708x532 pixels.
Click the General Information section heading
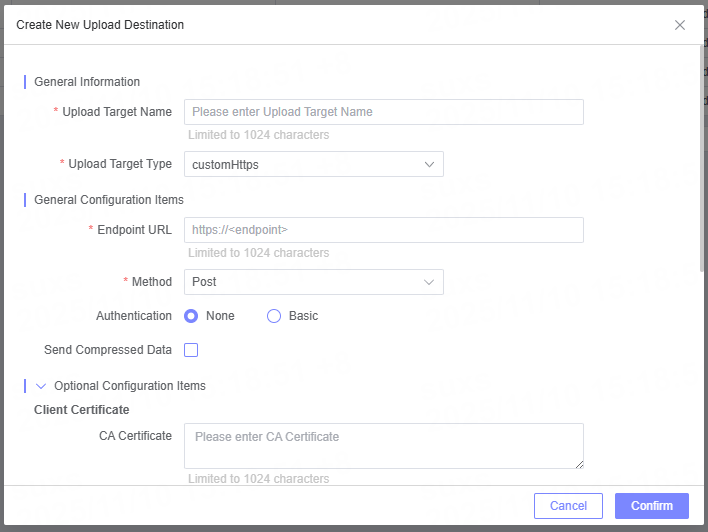coord(87,82)
